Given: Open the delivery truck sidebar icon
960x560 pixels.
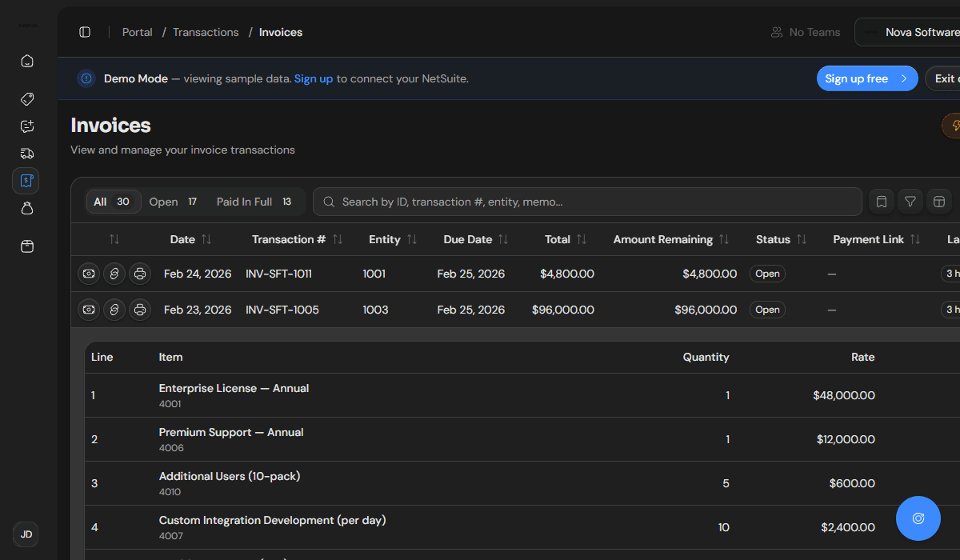Looking at the screenshot, I should 26,154.
